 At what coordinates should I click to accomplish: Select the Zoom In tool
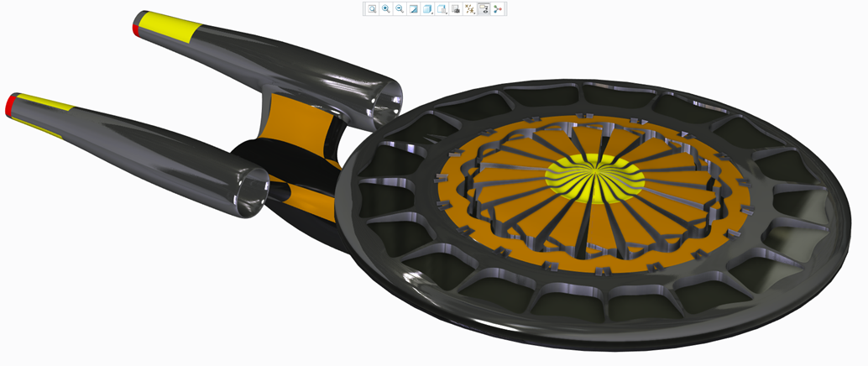pyautogui.click(x=386, y=9)
